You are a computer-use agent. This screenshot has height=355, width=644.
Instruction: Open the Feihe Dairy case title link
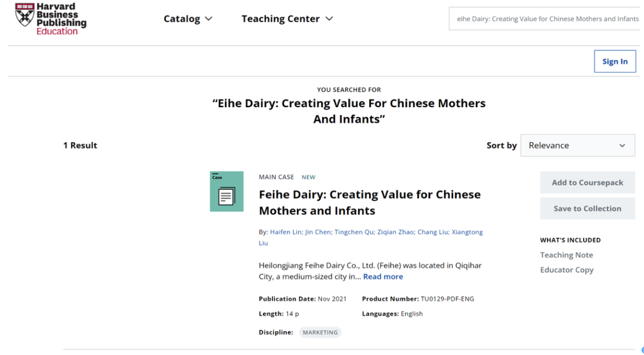pos(370,203)
